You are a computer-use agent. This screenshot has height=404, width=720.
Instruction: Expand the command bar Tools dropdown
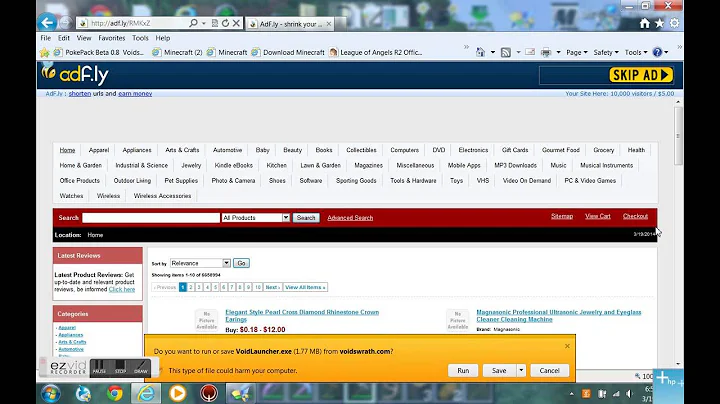(x=636, y=52)
